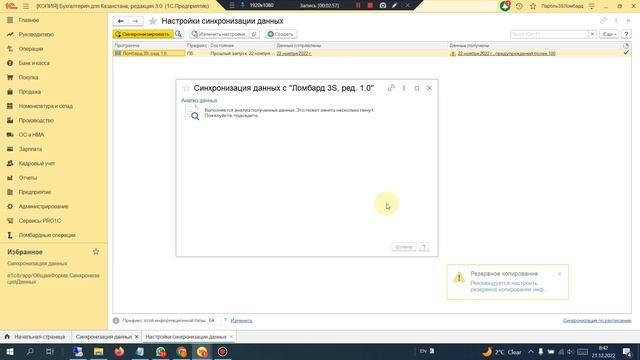
Task: Star the Настройки синхронизации данных page
Action: [x=153, y=21]
